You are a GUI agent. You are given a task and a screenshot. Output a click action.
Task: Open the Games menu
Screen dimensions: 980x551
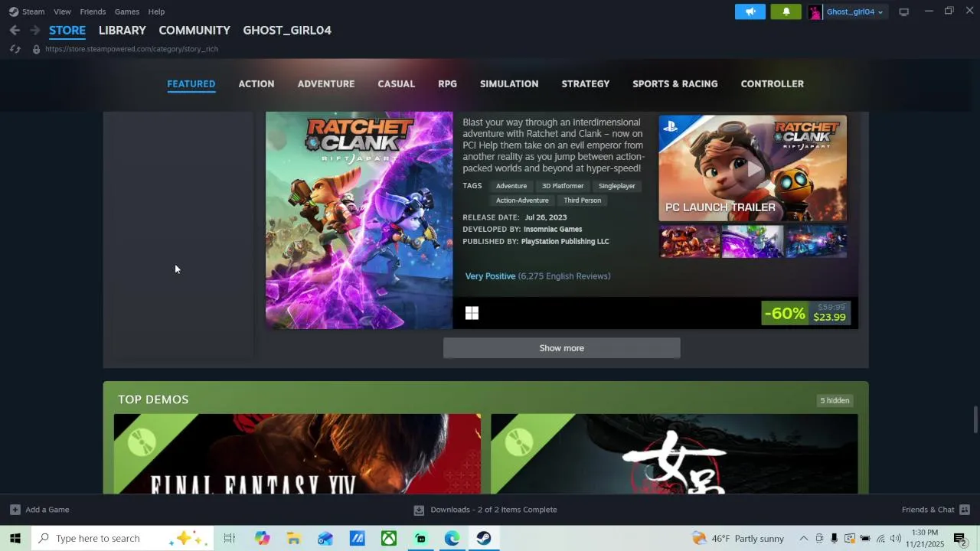point(126,11)
